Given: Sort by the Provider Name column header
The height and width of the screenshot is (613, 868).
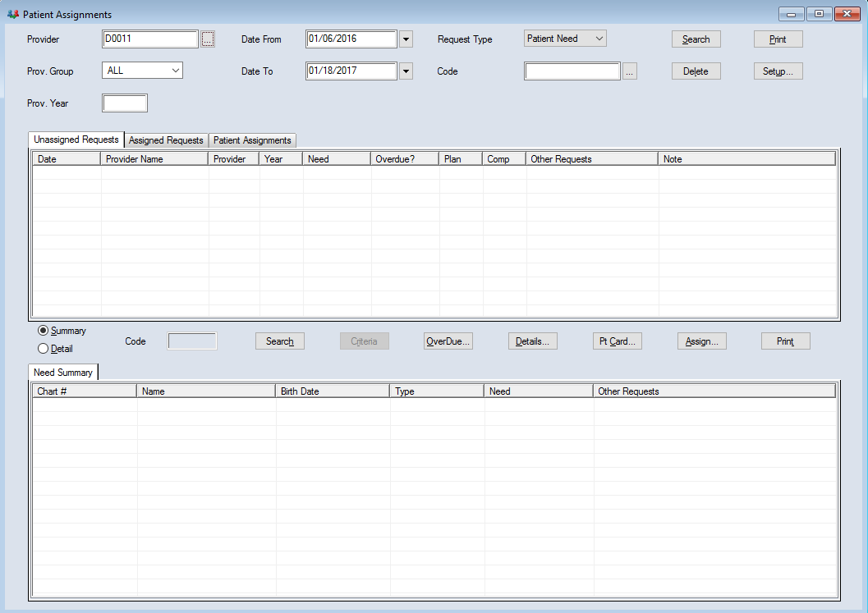Looking at the screenshot, I should 154,159.
